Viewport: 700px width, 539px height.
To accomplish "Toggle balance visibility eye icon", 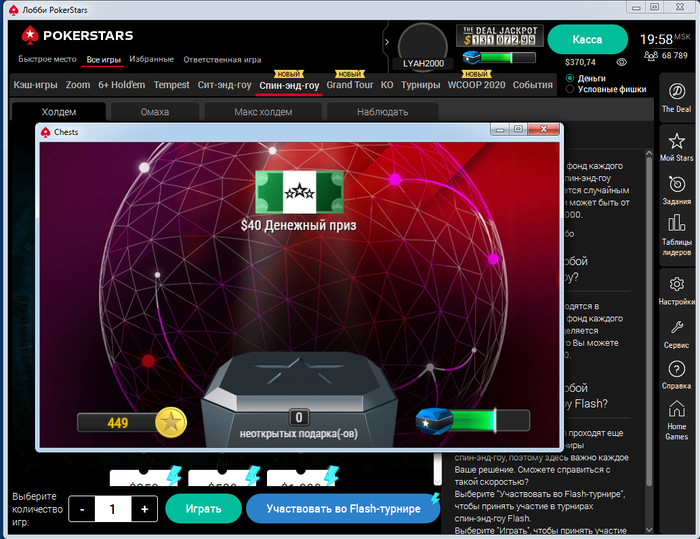I will pyautogui.click(x=621, y=62).
